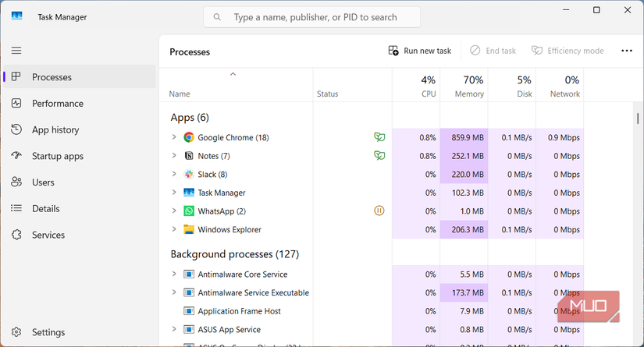644x347 pixels.
Task: Click WhatsApp suspended pause status icon
Action: pyautogui.click(x=379, y=211)
